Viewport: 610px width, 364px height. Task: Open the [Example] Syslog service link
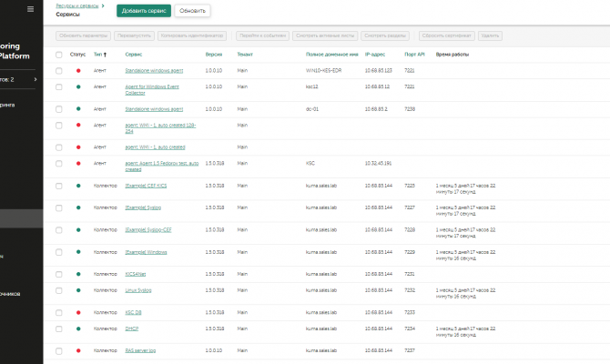[143, 207]
